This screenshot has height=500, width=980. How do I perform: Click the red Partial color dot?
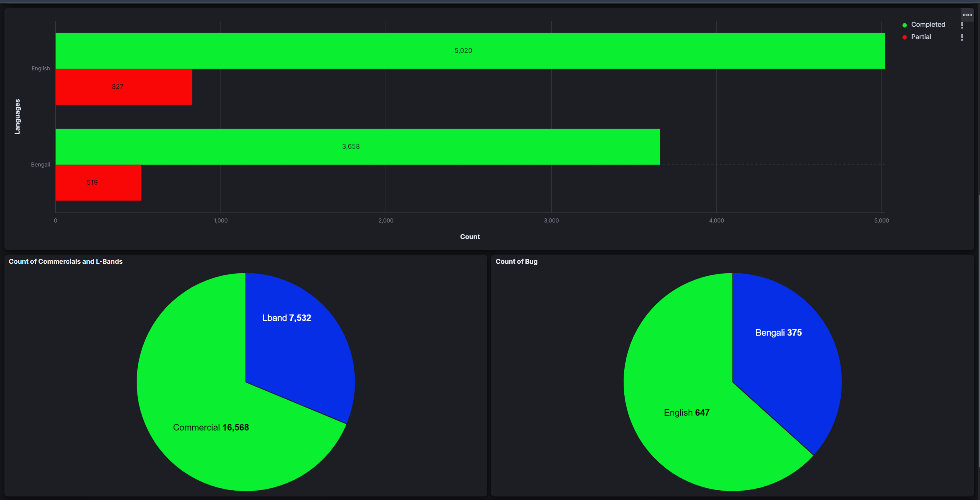pyautogui.click(x=904, y=37)
